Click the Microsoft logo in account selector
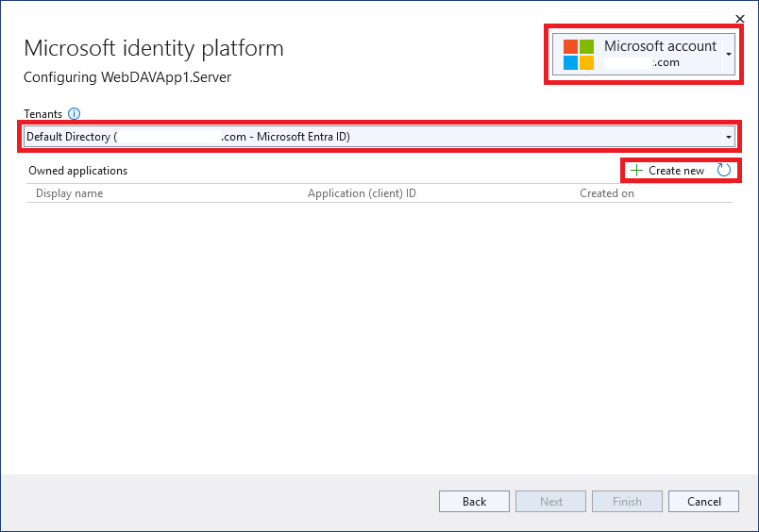 [579, 55]
